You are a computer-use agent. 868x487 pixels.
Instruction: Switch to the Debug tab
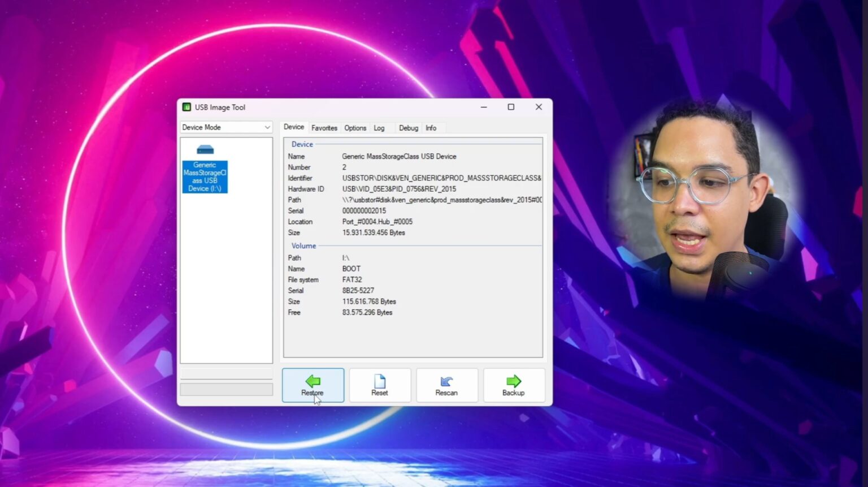pos(408,128)
